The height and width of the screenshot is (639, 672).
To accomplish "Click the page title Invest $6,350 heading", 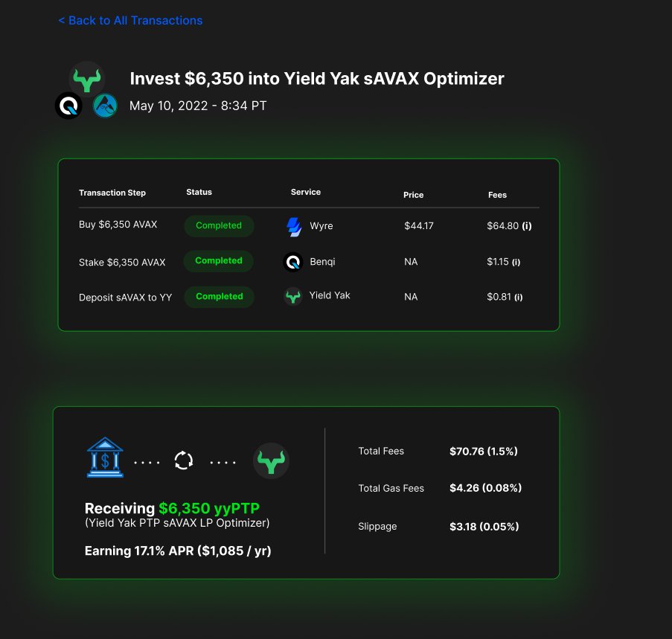I will click(x=317, y=79).
